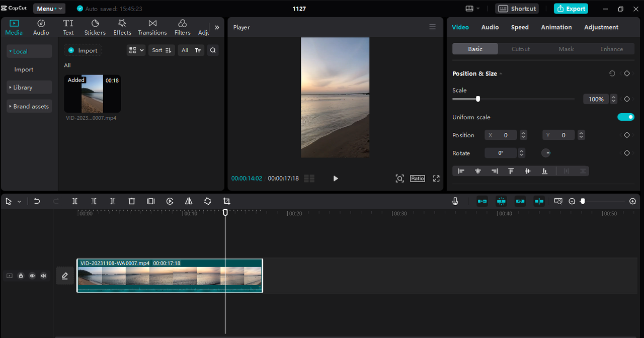Viewport: 644px width, 338px height.
Task: Toggle the track lock icon
Action: [x=21, y=276]
